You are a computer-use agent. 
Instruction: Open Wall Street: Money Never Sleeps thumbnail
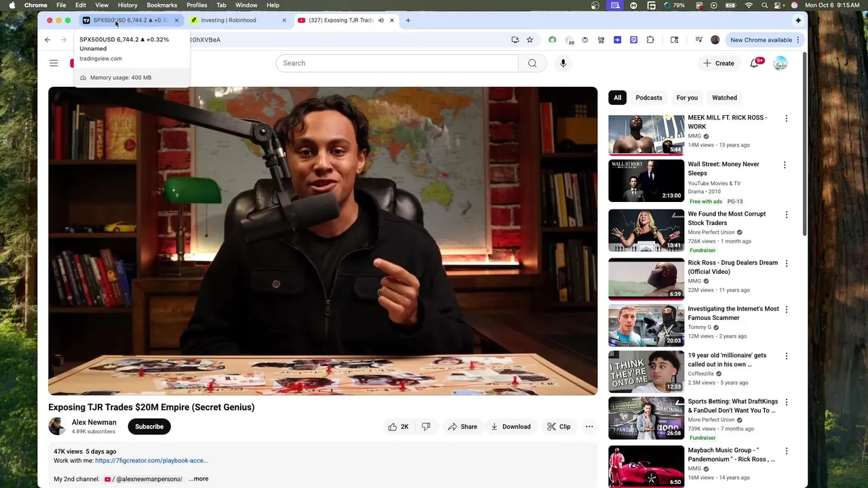pos(646,181)
